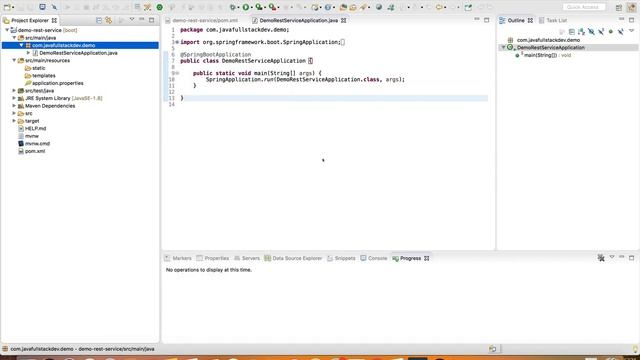Expand the folded import on line 3
640x360 pixels.
point(177,42)
